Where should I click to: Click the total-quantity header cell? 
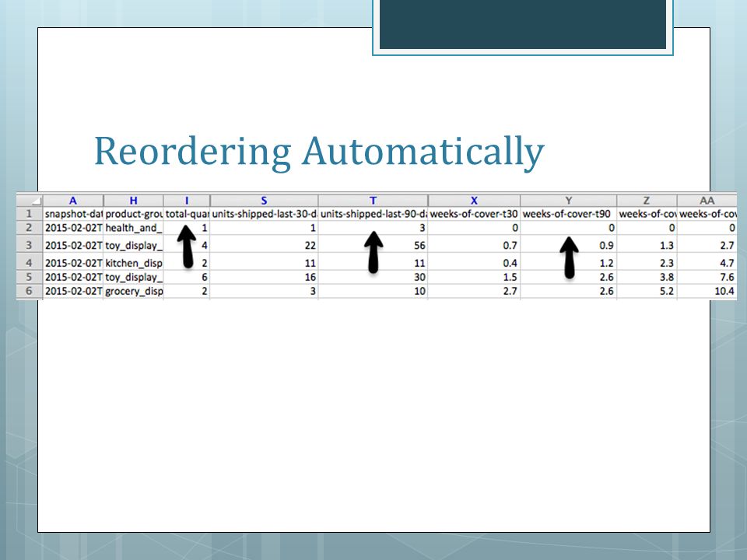(187, 214)
